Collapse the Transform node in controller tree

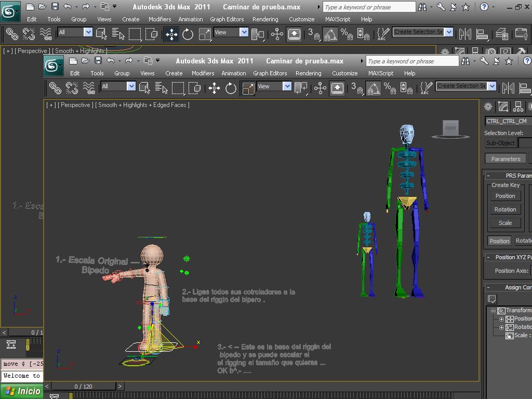click(494, 311)
